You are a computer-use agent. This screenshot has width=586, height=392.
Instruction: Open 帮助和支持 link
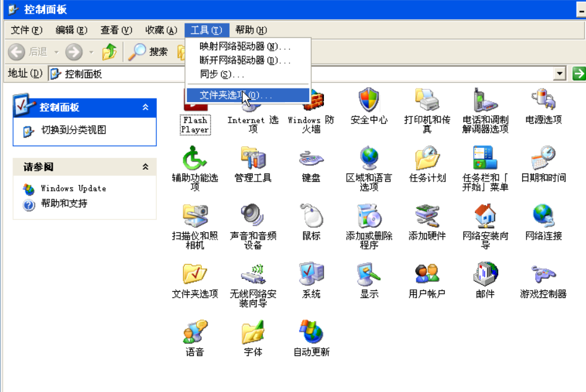(x=64, y=204)
